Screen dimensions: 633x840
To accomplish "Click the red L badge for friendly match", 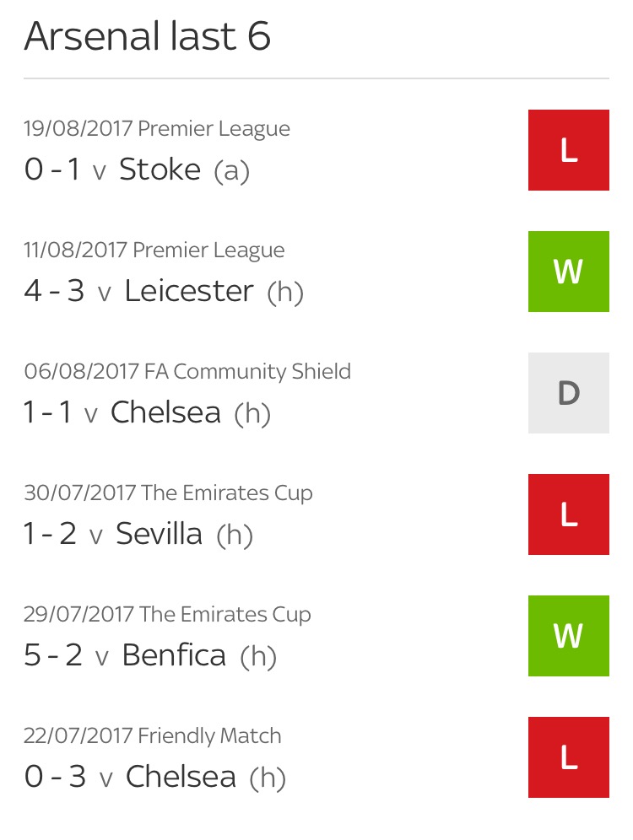I will (568, 757).
